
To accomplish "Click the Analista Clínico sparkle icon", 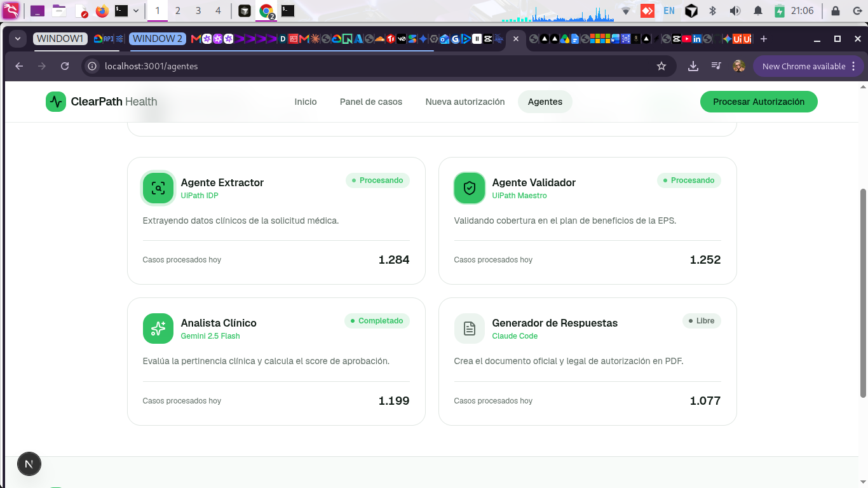I will pyautogui.click(x=158, y=329).
